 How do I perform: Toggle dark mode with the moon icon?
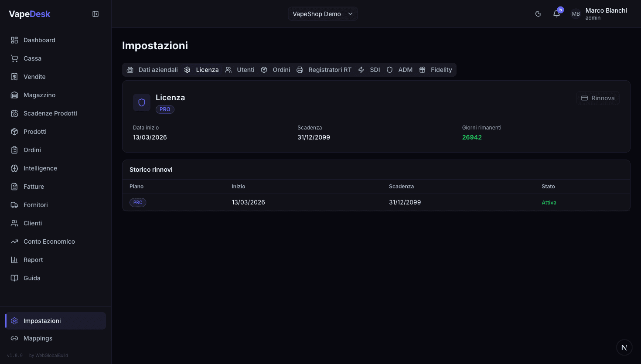point(538,14)
